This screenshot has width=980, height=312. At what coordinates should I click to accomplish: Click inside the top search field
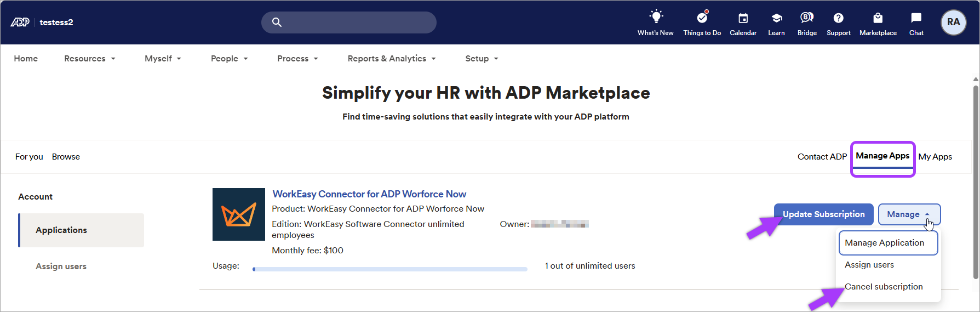[349, 22]
